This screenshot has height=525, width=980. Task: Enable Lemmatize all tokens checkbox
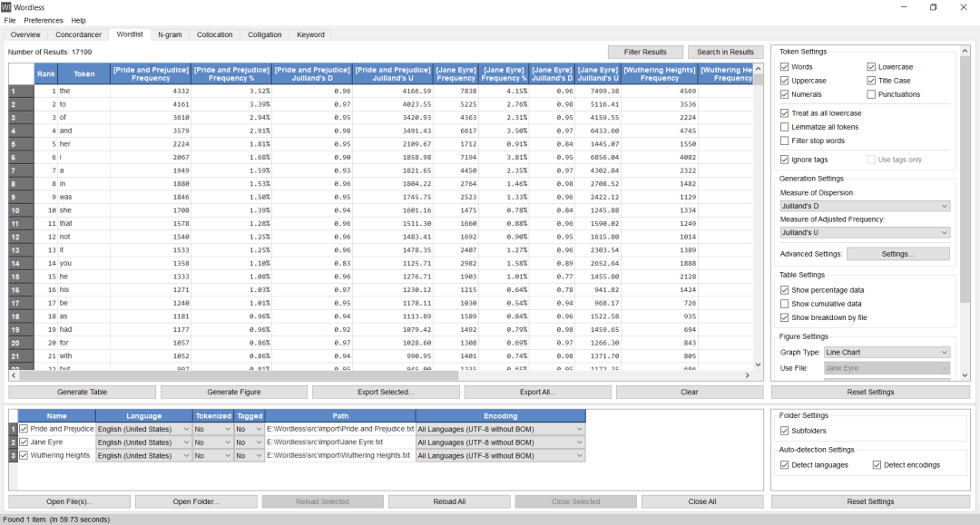(784, 127)
